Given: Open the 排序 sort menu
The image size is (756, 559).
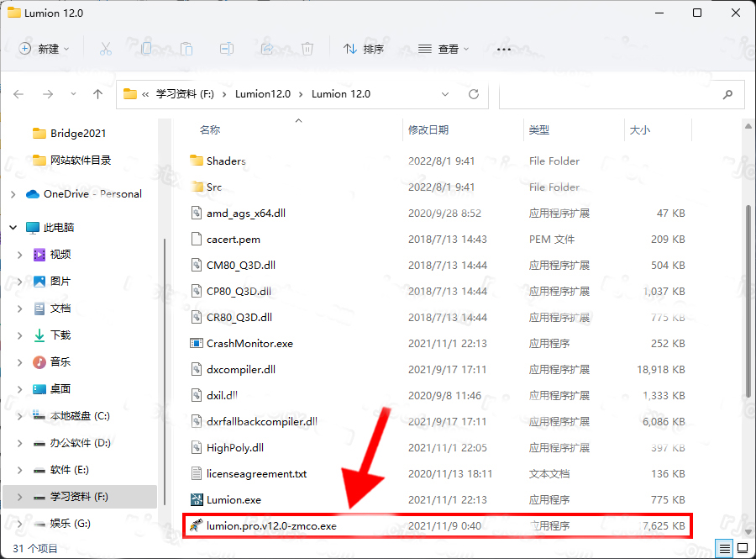Looking at the screenshot, I should 364,49.
